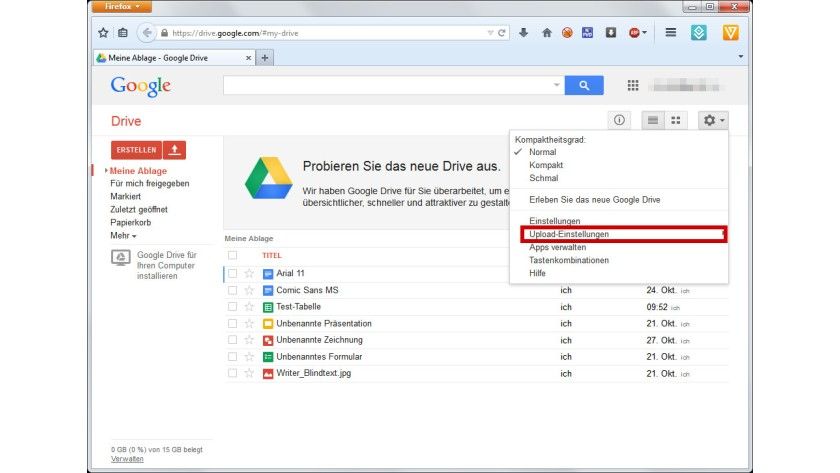The height and width of the screenshot is (473, 840).
Task: Select the Normal density option
Action: pyautogui.click(x=543, y=152)
